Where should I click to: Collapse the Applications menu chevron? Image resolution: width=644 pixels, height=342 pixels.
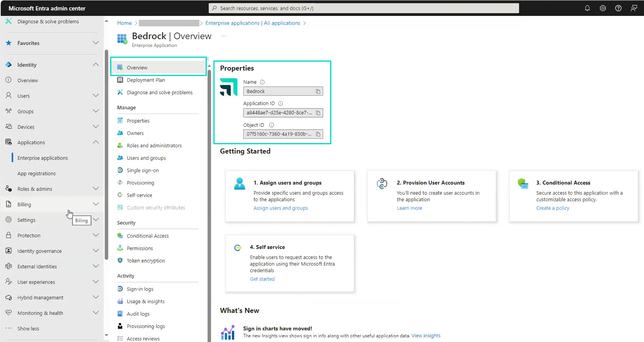[x=96, y=142]
